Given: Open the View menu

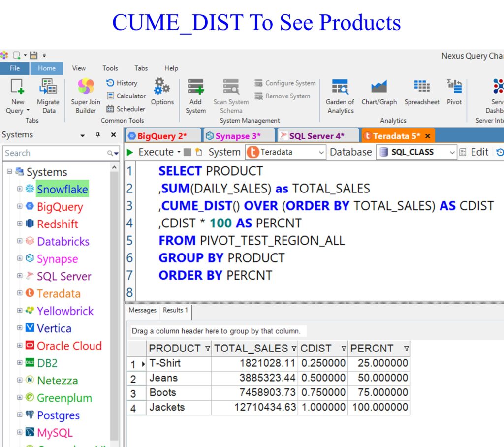Looking at the screenshot, I should point(79,68).
